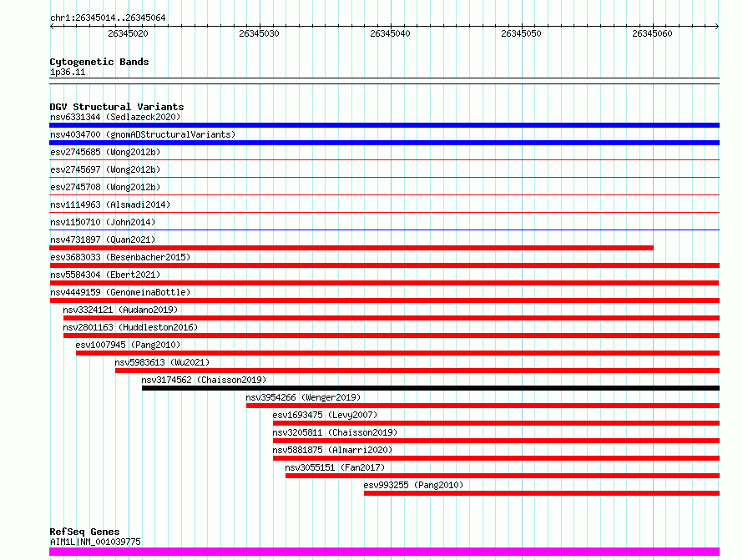Screen dimensions: 743x560
Task: Click the red nsv3055151 variant bar
Action: (x=503, y=476)
